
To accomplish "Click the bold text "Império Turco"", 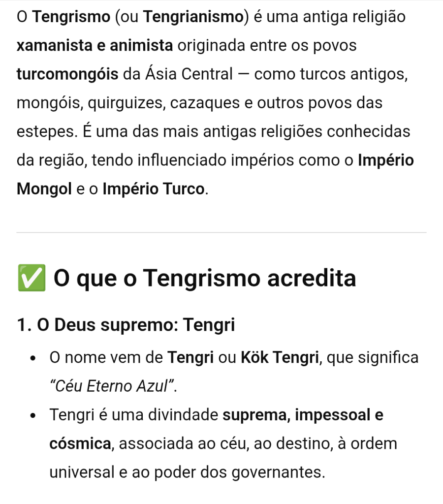I will point(153,189).
